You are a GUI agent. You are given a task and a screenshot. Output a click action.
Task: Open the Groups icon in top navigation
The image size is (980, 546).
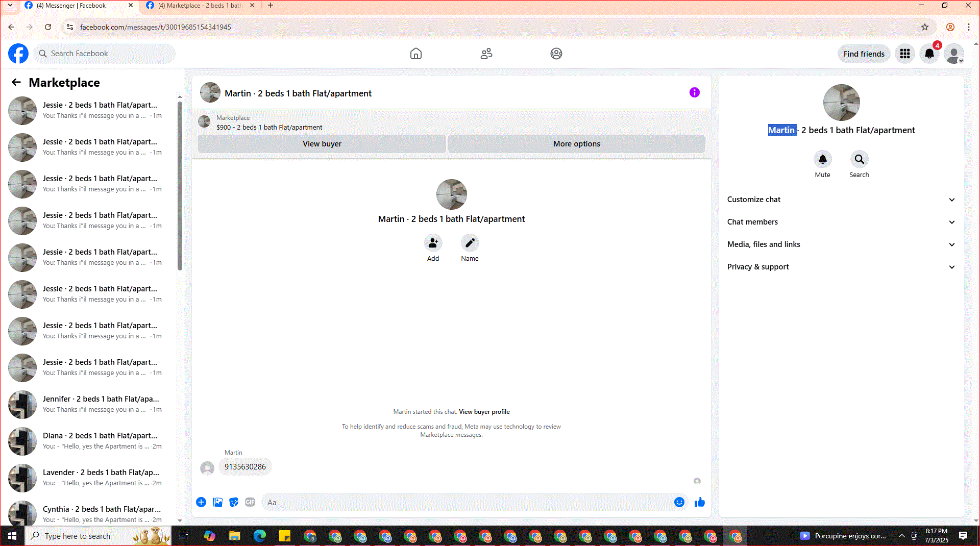[556, 54]
